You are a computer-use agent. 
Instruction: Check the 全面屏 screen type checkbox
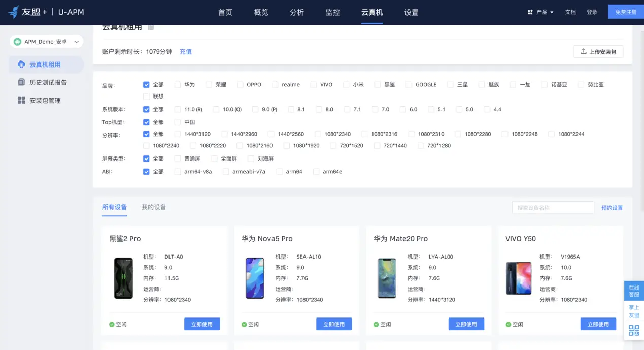(214, 158)
